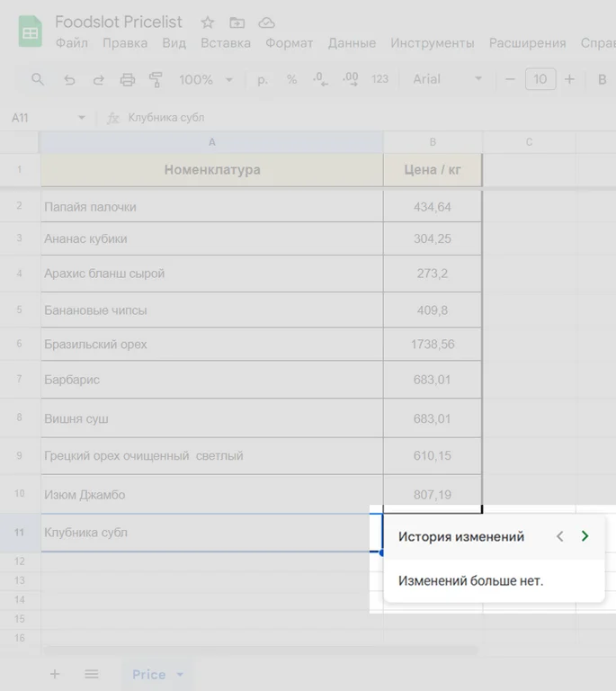Click the redo arrow icon
This screenshot has width=616, height=691.
coord(98,79)
